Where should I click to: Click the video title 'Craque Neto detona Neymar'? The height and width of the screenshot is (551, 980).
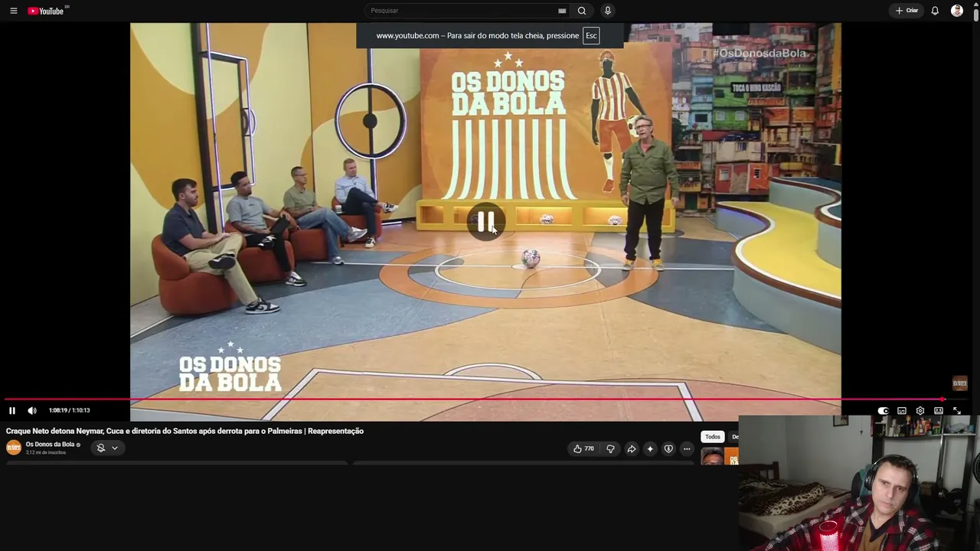pyautogui.click(x=185, y=431)
